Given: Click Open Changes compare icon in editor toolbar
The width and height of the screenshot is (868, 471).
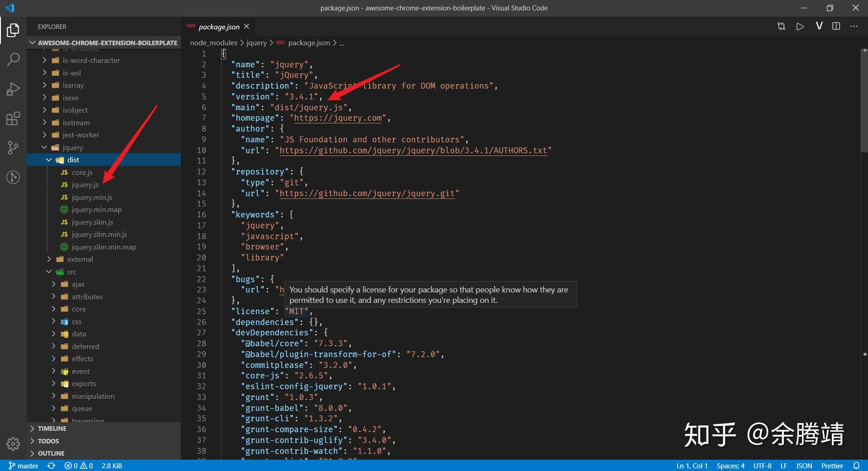Looking at the screenshot, I should tap(781, 26).
